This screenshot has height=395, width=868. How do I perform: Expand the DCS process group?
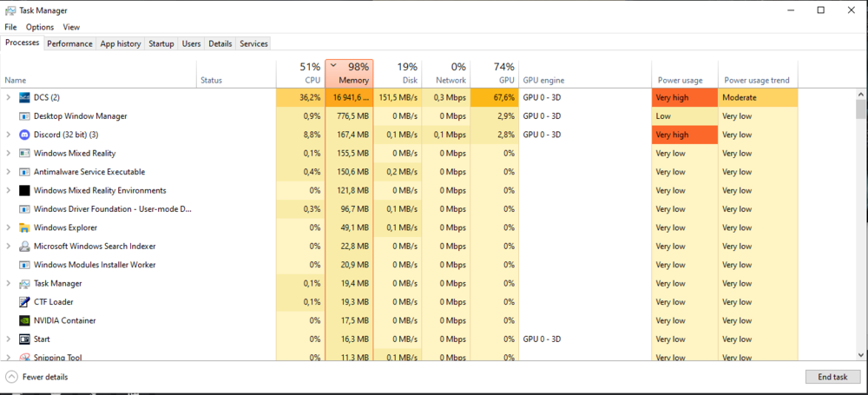9,97
